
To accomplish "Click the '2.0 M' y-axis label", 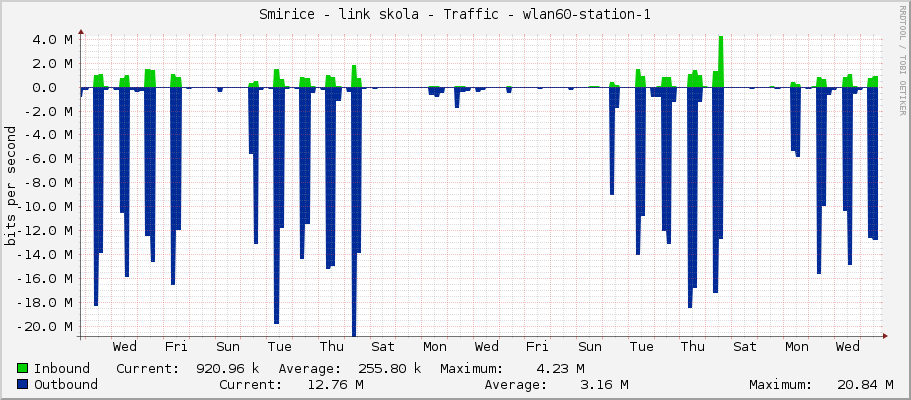I will pyautogui.click(x=52, y=63).
